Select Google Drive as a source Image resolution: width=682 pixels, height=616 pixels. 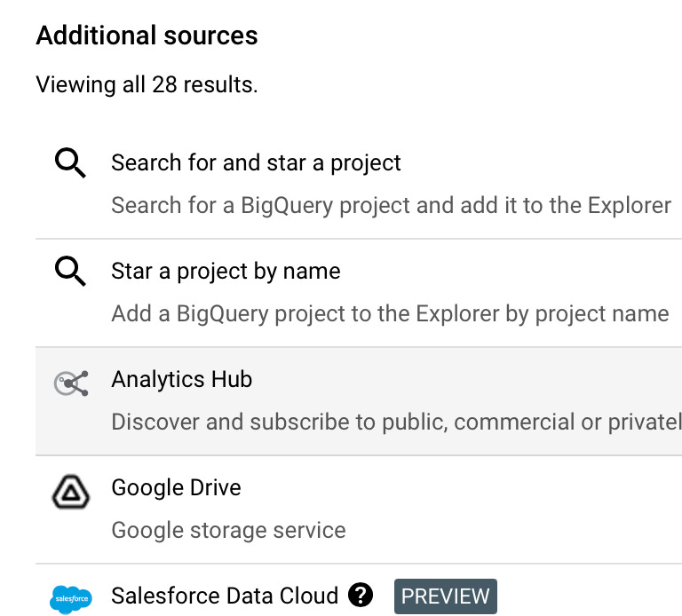(x=176, y=488)
